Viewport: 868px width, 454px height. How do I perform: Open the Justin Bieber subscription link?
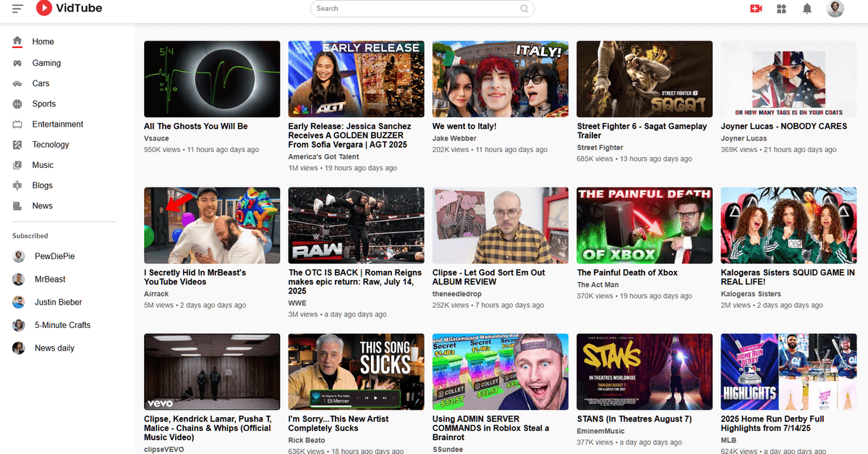point(59,302)
